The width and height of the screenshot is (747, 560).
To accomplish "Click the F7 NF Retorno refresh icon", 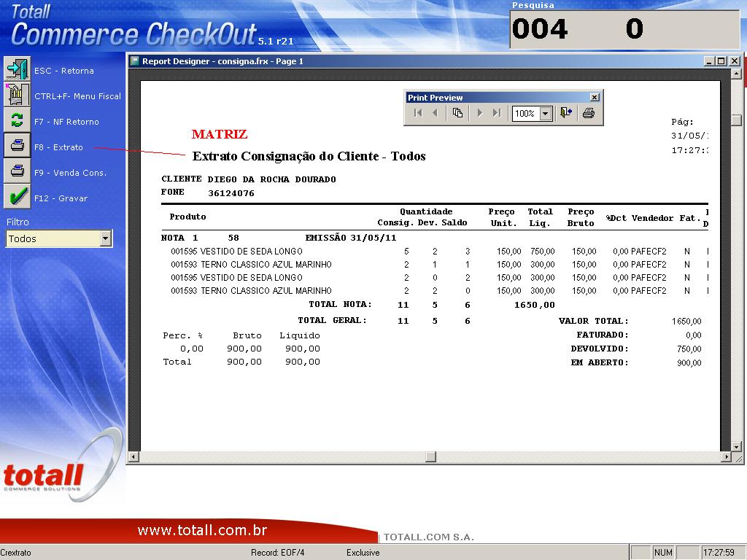I will (x=16, y=121).
